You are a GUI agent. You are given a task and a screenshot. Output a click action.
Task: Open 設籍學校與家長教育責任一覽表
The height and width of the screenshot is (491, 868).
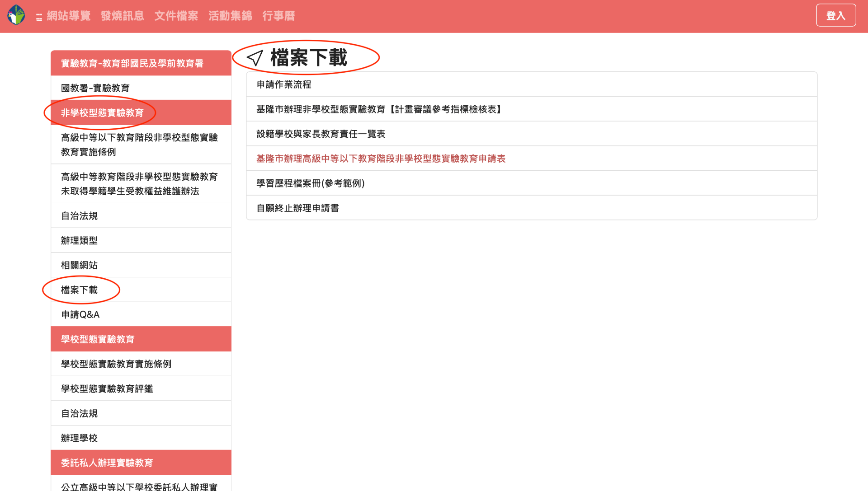pyautogui.click(x=321, y=134)
